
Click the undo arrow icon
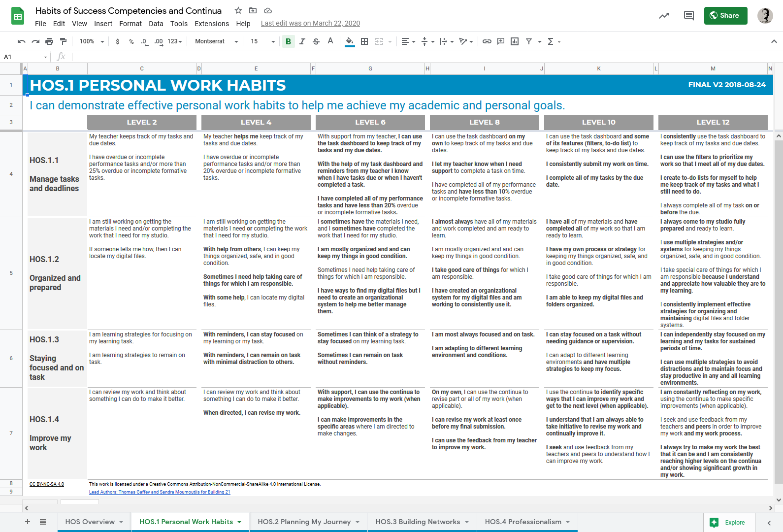(x=21, y=41)
